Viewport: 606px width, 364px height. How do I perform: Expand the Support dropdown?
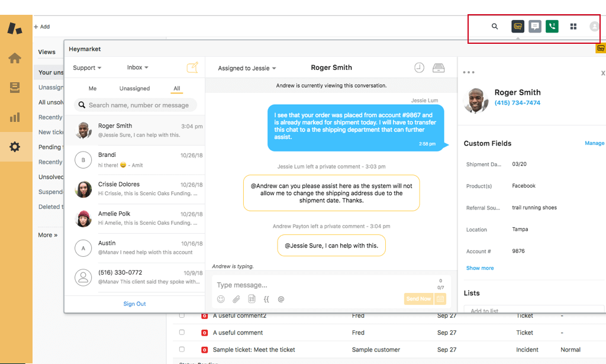pyautogui.click(x=87, y=68)
